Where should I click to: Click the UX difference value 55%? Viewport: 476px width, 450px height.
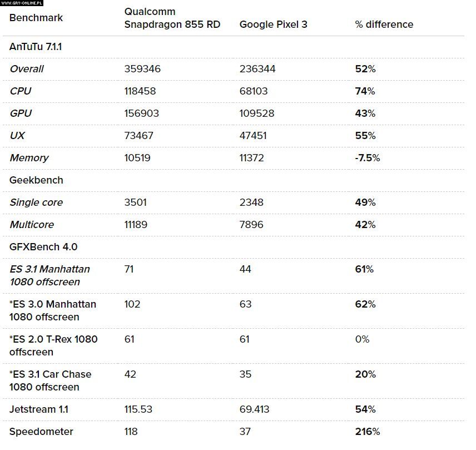coord(365,136)
